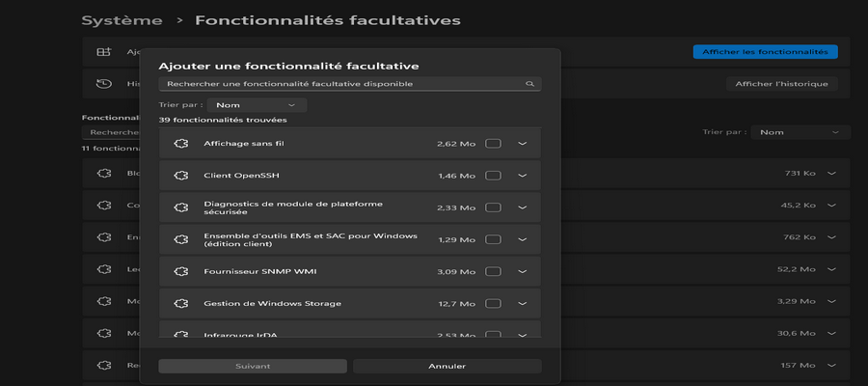Image resolution: width=868 pixels, height=386 pixels.
Task: Enable the Client OpenSSH checkbox
Action: [493, 176]
